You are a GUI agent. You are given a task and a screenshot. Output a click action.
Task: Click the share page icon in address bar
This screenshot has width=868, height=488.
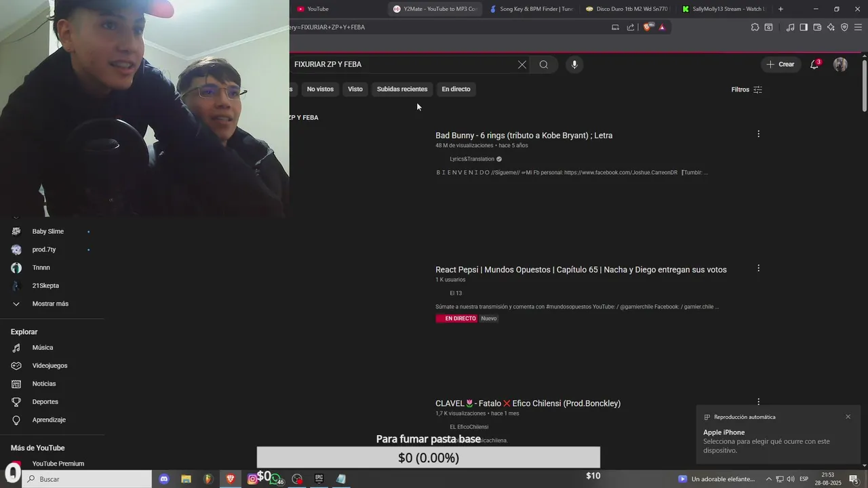point(631,27)
